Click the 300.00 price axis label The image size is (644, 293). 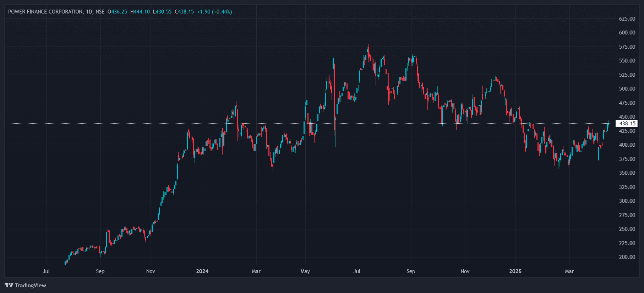coord(627,201)
